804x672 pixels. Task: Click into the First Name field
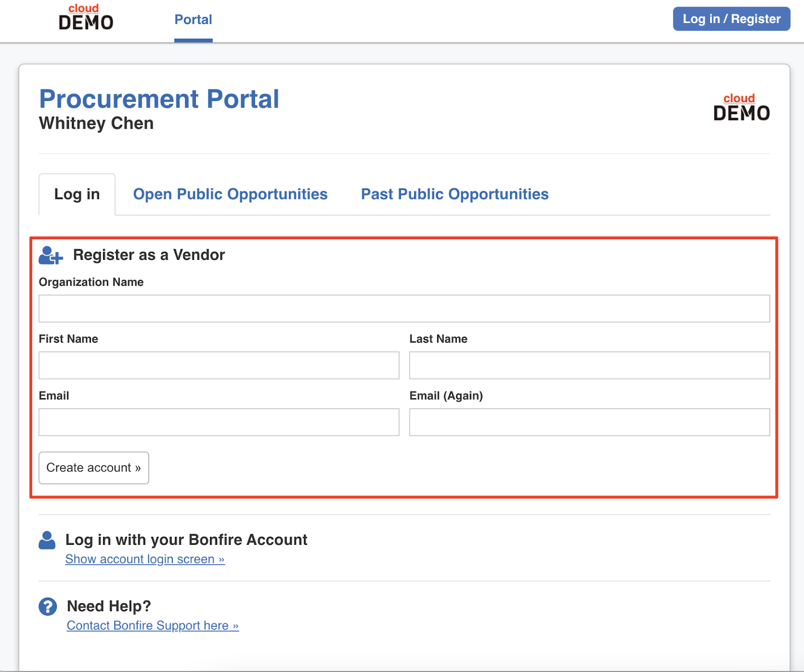coord(219,365)
